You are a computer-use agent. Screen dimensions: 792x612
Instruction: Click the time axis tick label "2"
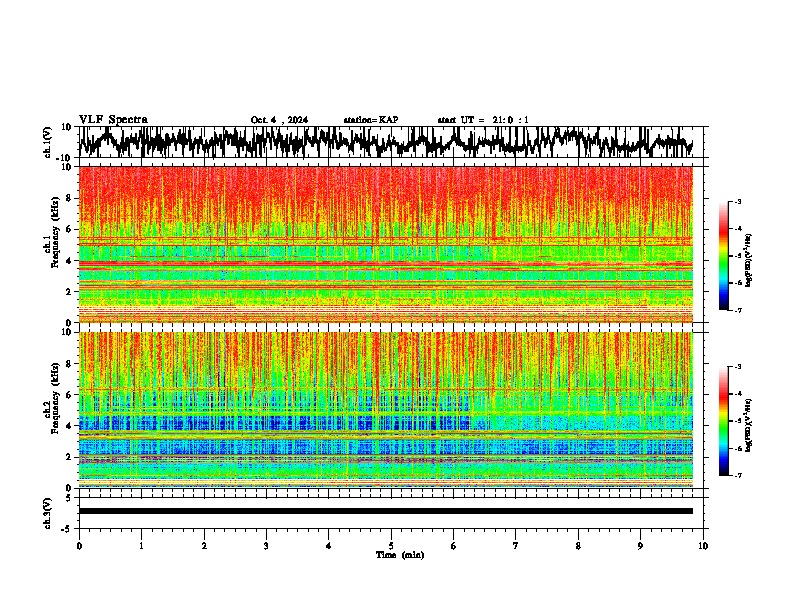point(204,546)
